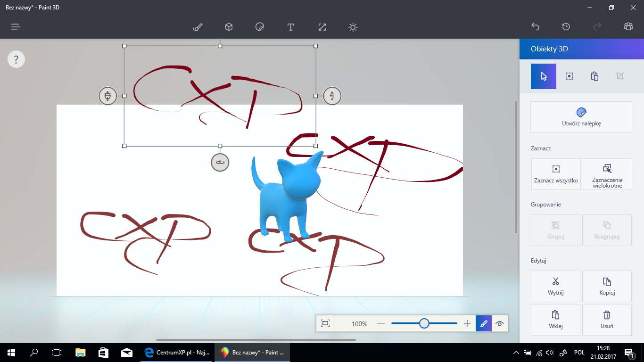Screen dimensions: 644x362
Task: Click the Wklej paste button
Action: (x=556, y=320)
